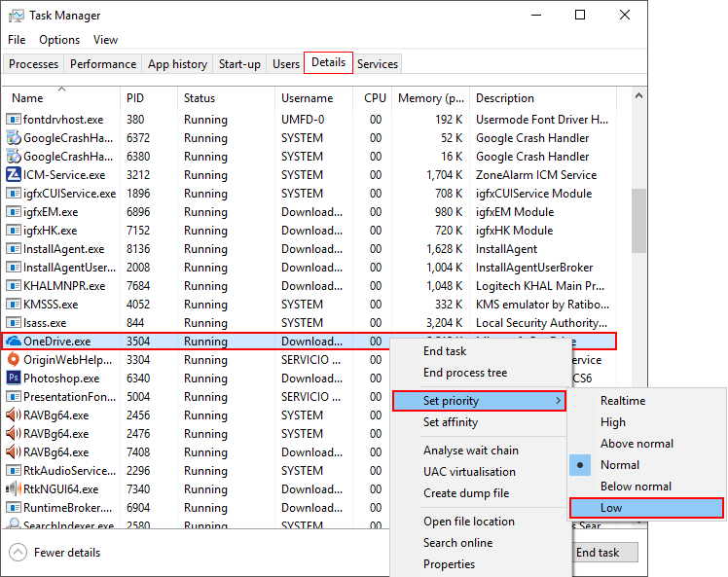Click the fontdrvhost.exe process icon
Image resolution: width=728 pixels, height=577 pixels.
[14, 120]
